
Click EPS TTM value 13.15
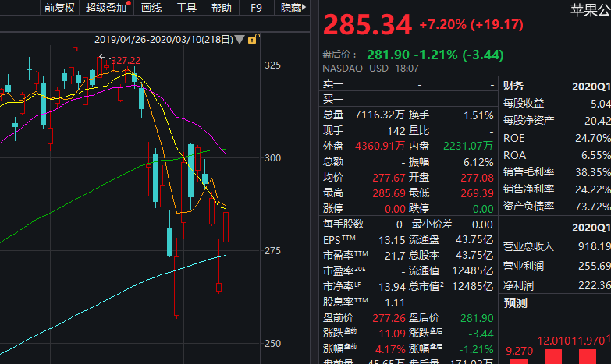click(x=392, y=240)
